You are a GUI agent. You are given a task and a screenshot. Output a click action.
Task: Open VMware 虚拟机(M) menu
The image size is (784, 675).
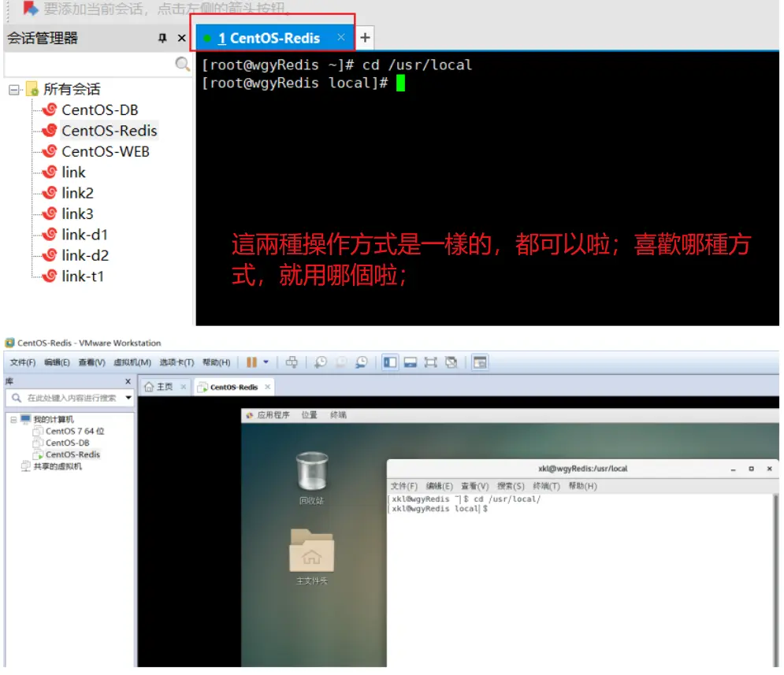click(x=132, y=362)
